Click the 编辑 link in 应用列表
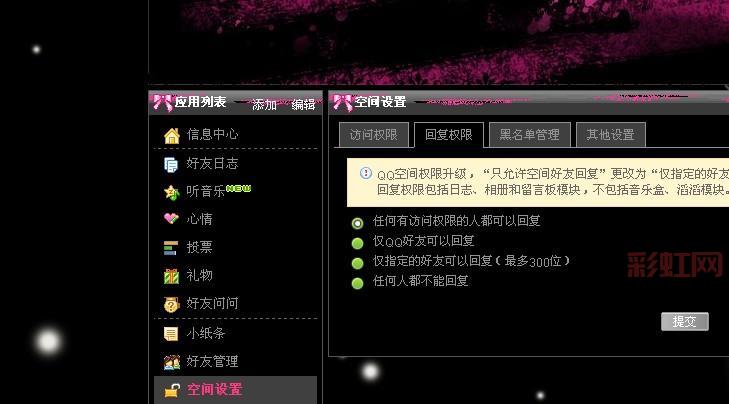 tap(303, 105)
